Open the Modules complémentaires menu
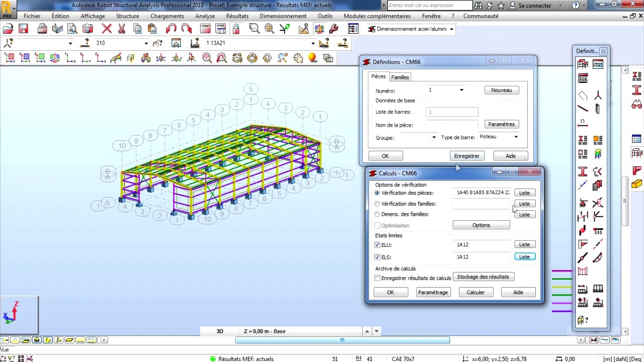This screenshot has width=644, height=362. 377,16
